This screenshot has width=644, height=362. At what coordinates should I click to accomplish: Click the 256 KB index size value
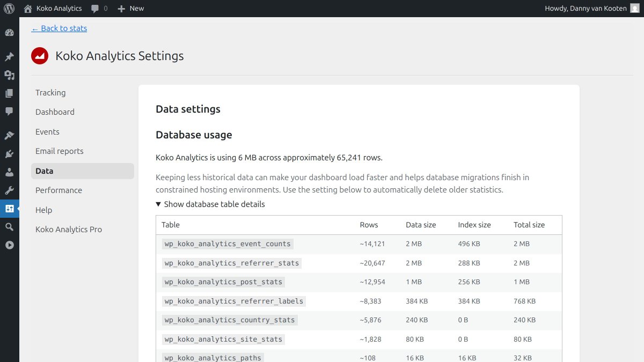[x=469, y=282]
